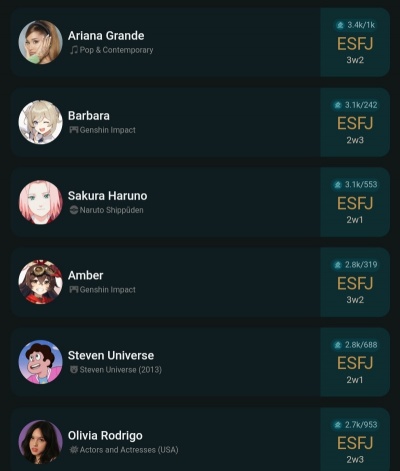Open Amber's avatar image
The height and width of the screenshot is (471, 400).
(x=40, y=282)
